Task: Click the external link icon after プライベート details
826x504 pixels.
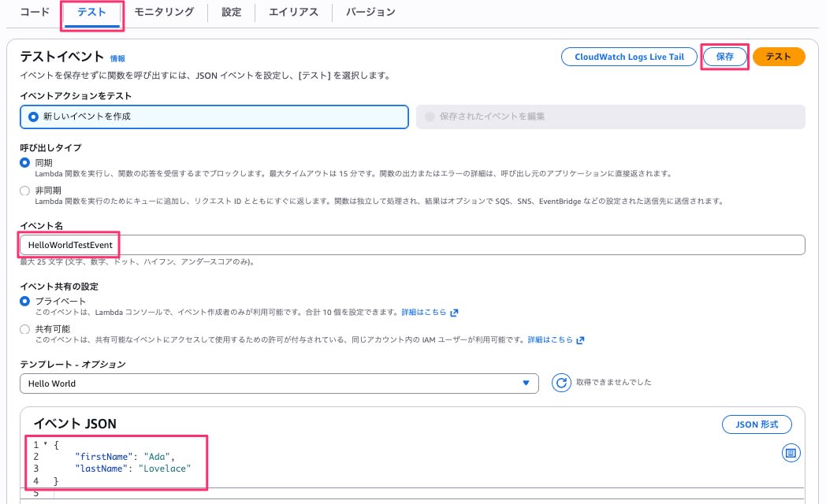Action: pyautogui.click(x=456, y=312)
